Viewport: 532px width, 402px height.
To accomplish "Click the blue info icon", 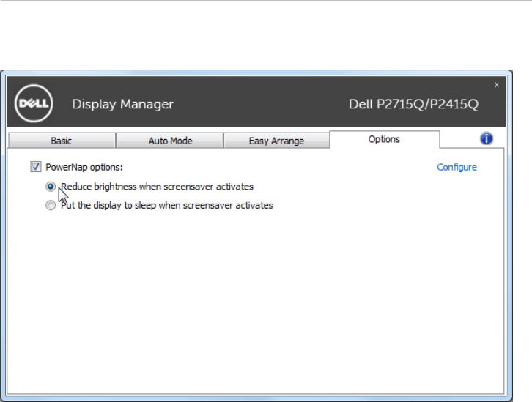I will pos(486,138).
